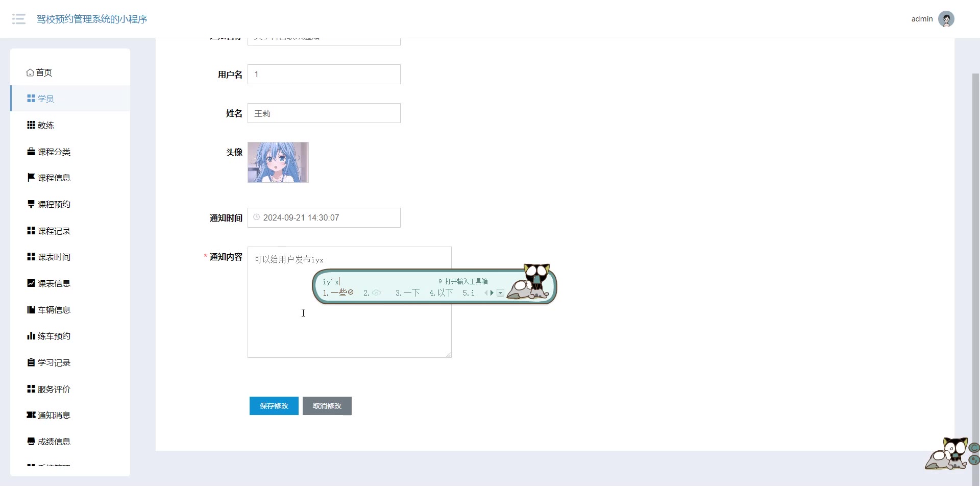Open 学习记录 clipboard icon
This screenshot has width=980, height=486.
pos(31,362)
